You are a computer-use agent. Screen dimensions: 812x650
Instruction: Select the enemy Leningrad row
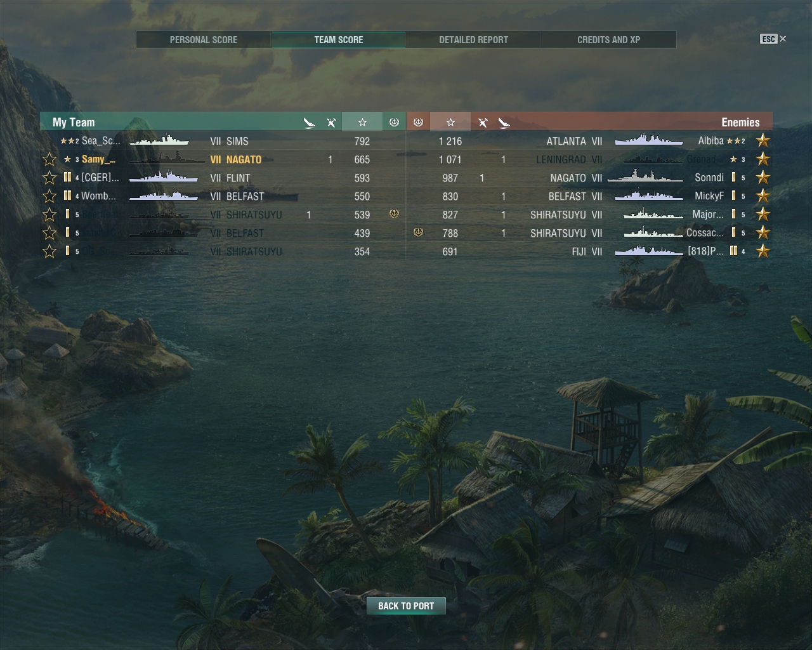pyautogui.click(x=589, y=159)
